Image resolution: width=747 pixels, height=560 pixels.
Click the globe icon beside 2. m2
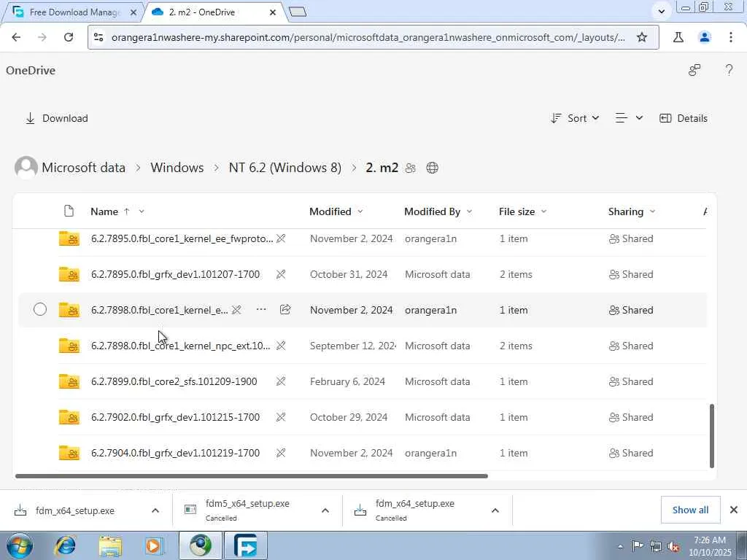(432, 168)
